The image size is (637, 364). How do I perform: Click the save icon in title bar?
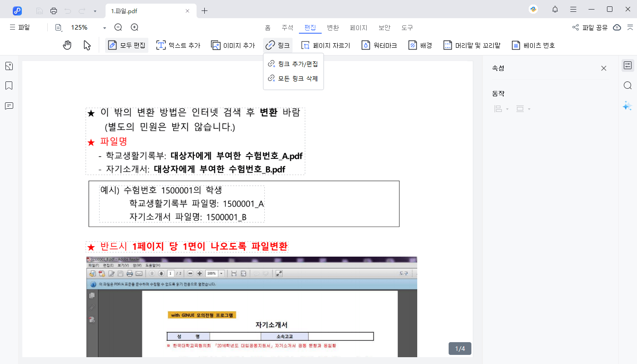point(40,10)
